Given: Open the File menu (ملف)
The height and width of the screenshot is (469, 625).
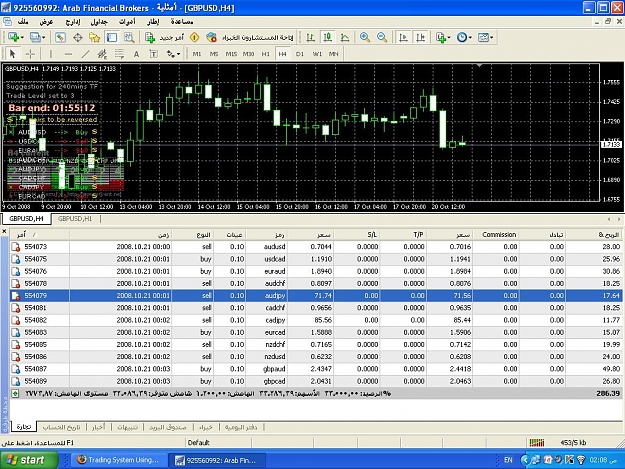Looking at the screenshot, I should (x=23, y=22).
